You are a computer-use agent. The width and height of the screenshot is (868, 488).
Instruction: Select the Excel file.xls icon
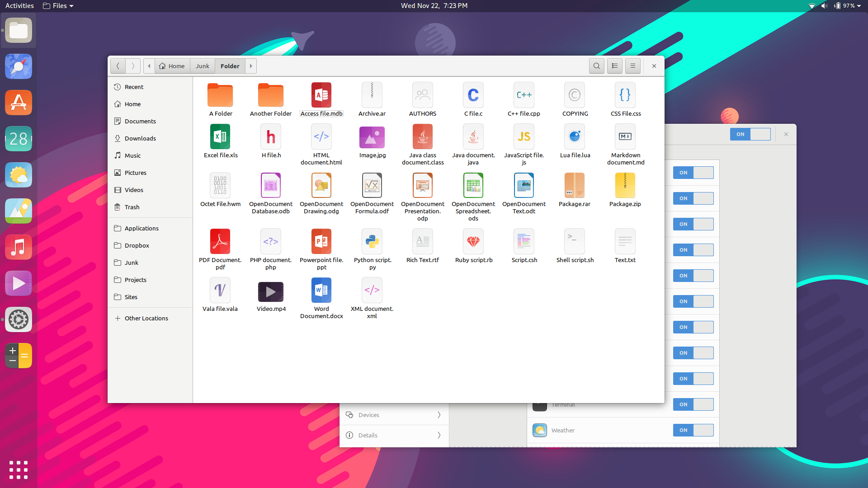click(x=220, y=136)
